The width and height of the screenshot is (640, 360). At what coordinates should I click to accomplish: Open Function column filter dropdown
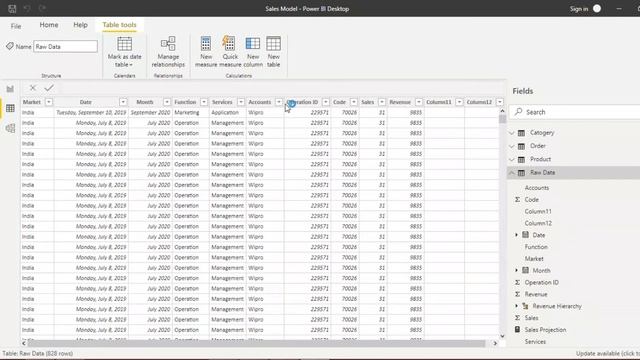(204, 102)
